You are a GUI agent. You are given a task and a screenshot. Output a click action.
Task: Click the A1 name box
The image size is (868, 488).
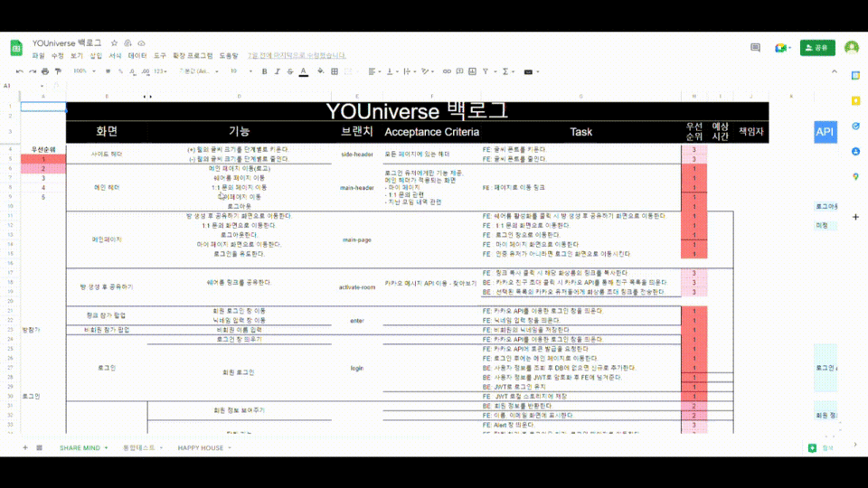pyautogui.click(x=24, y=86)
